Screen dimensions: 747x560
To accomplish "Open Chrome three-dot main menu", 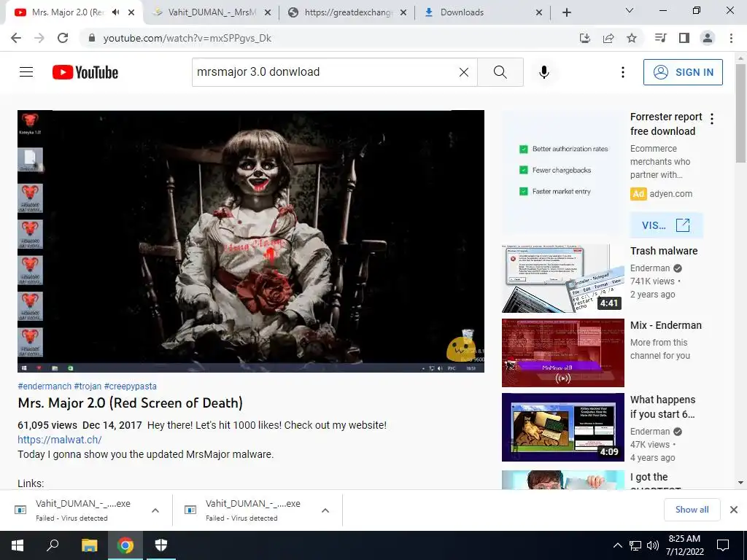I will (x=731, y=38).
